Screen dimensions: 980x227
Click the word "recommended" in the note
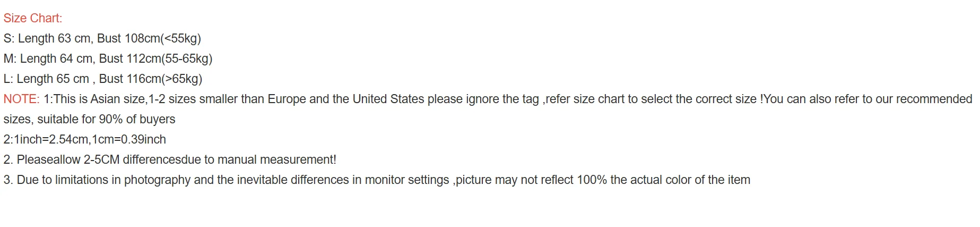click(934, 99)
